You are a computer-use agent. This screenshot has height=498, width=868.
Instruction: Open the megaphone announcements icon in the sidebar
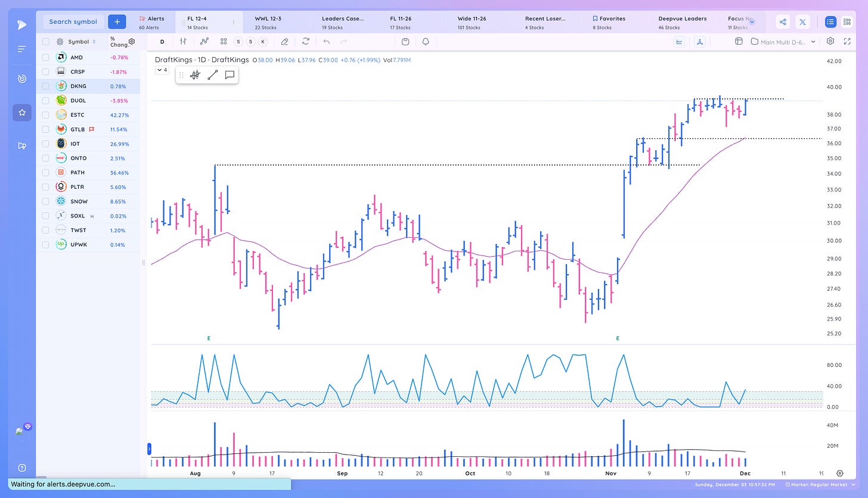[x=22, y=145]
